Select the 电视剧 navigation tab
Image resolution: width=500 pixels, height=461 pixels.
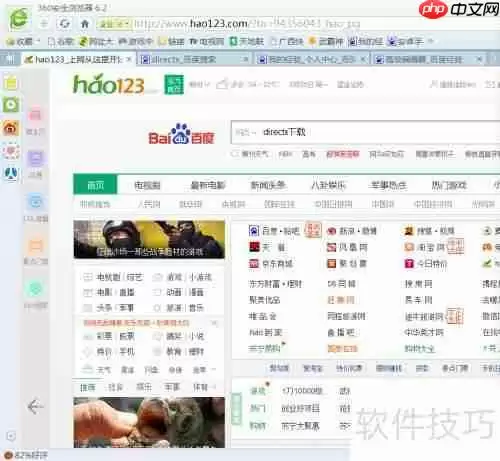coord(147,185)
